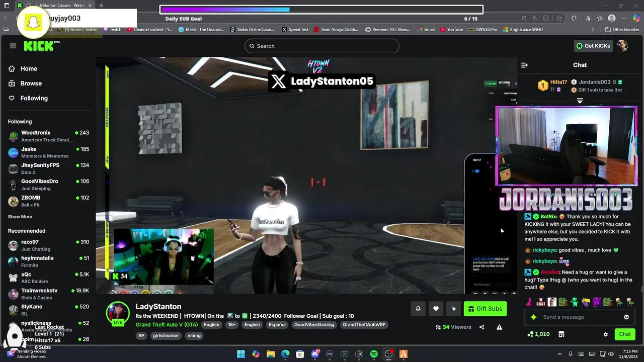
Task: Click the taskbar microphone icon
Action: tap(571, 354)
